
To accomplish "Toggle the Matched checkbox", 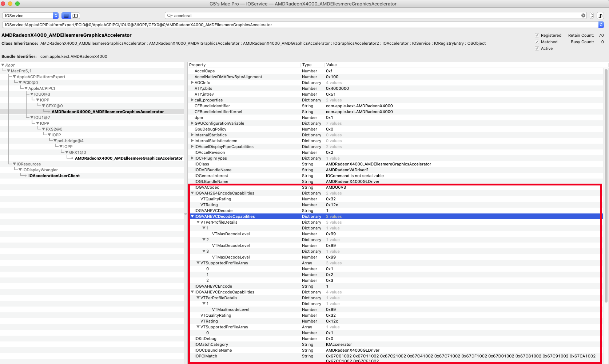I will coord(537,42).
